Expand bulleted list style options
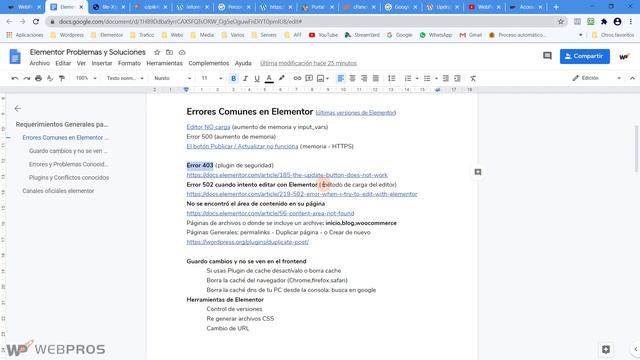This screenshot has width=640, height=360. click(x=436, y=78)
